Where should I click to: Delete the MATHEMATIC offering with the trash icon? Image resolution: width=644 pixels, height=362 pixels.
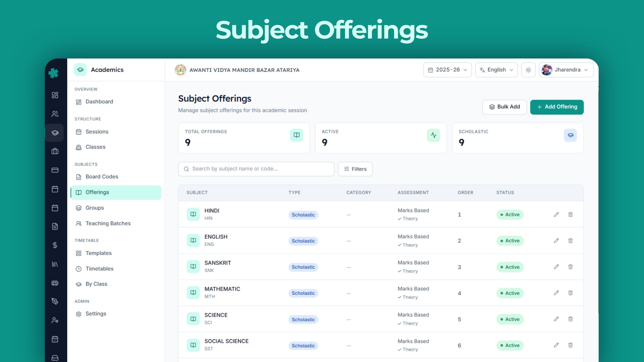pos(570,293)
